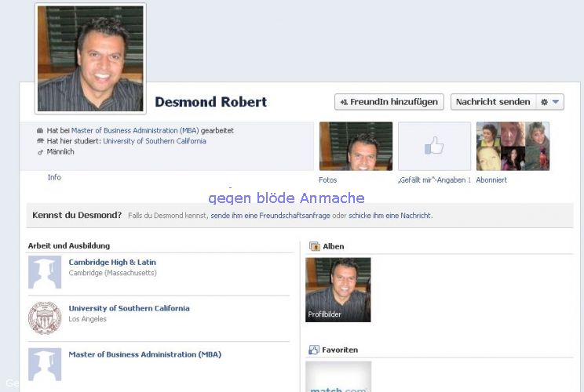584x392 pixels.
Task: Click the thumbs-up likes icon tile
Action: click(x=434, y=146)
